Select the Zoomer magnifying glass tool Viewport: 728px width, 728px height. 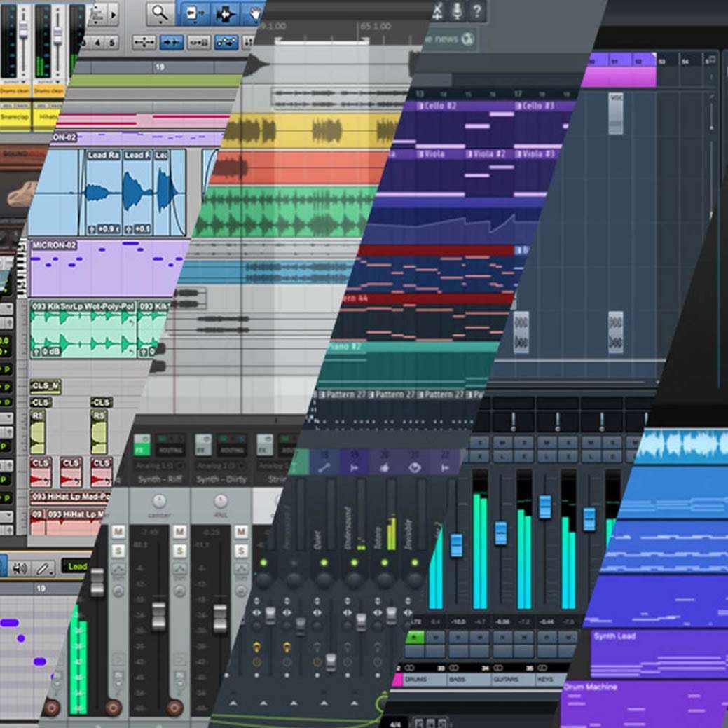click(158, 12)
